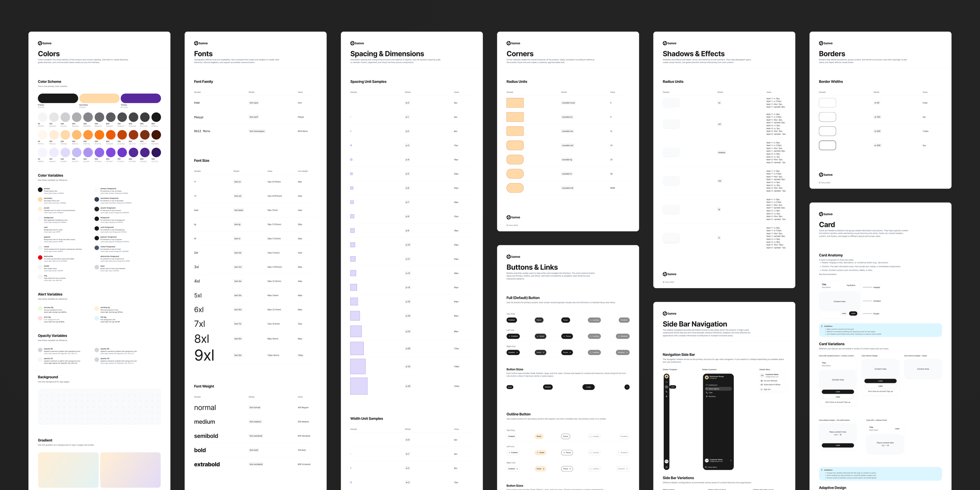Click the hash numbers icon in collapsed sidebar
The height and width of the screenshot is (490, 980).
pos(666,396)
